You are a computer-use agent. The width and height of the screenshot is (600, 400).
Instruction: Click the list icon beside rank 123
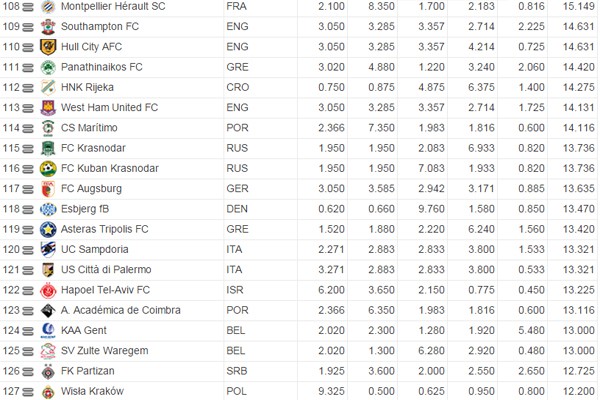coord(28,309)
